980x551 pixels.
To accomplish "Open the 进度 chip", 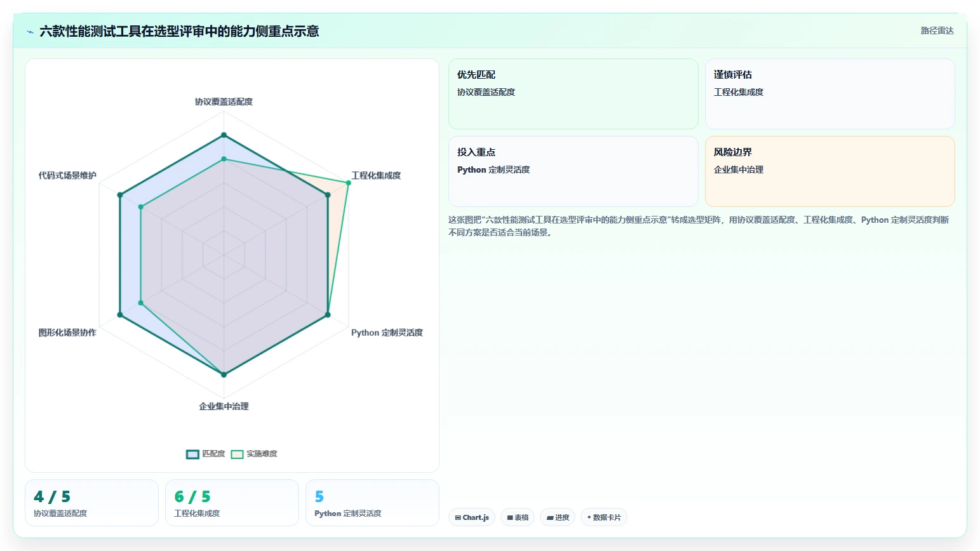I will 558,517.
